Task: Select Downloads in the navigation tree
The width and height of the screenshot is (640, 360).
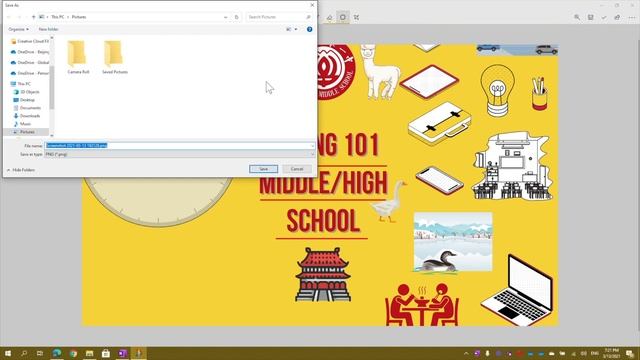Action: [x=27, y=116]
